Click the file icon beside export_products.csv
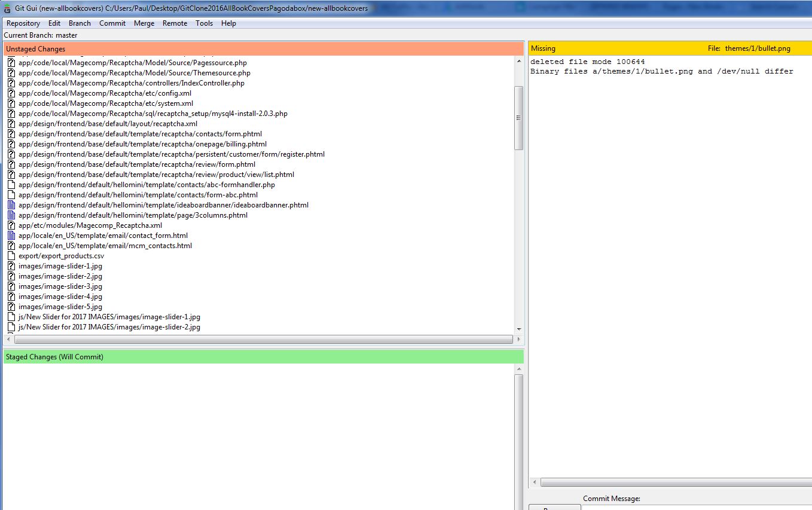 (11, 256)
